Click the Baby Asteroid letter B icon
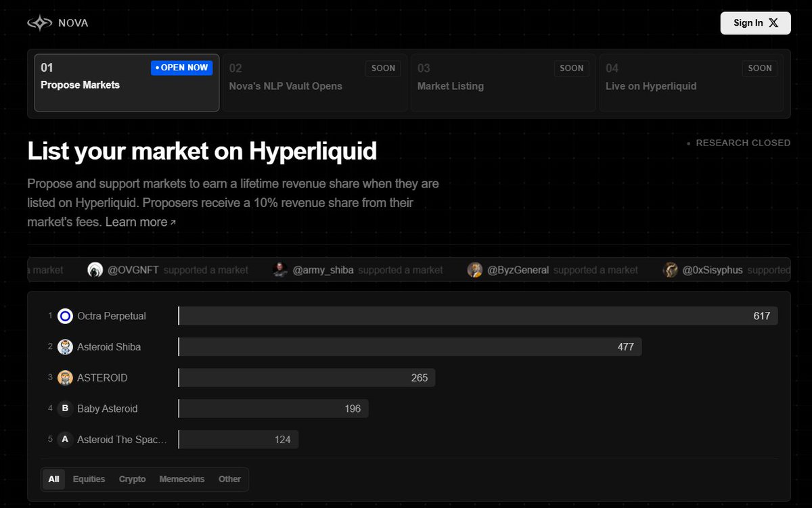Screen dimensions: 812x508 [x=65, y=409]
